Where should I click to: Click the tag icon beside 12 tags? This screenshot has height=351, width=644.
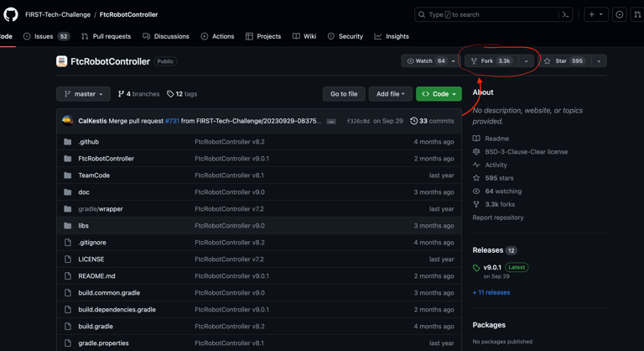[x=170, y=94]
